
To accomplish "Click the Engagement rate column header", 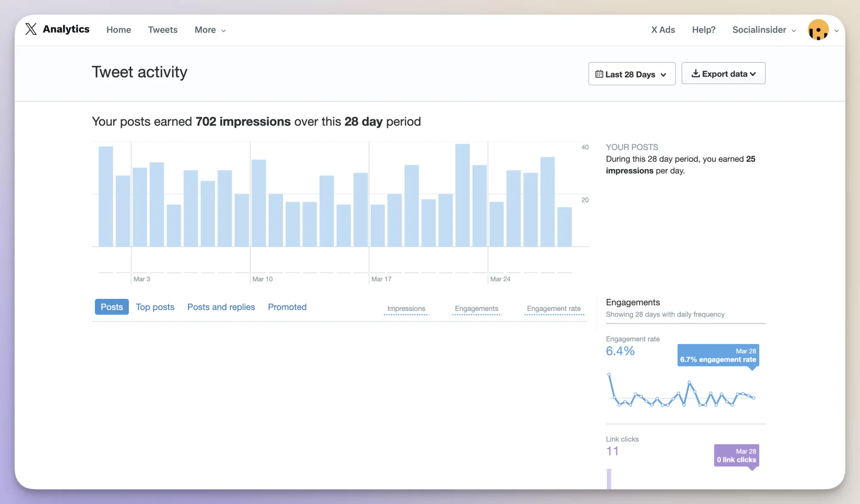I will pyautogui.click(x=554, y=308).
